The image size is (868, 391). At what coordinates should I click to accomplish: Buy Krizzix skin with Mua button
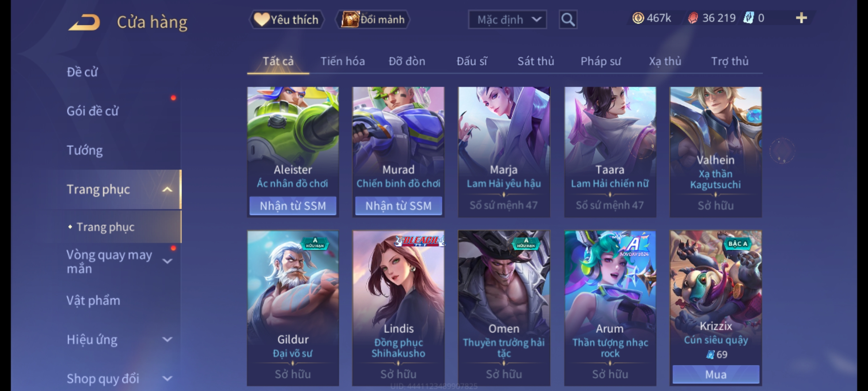click(x=716, y=374)
